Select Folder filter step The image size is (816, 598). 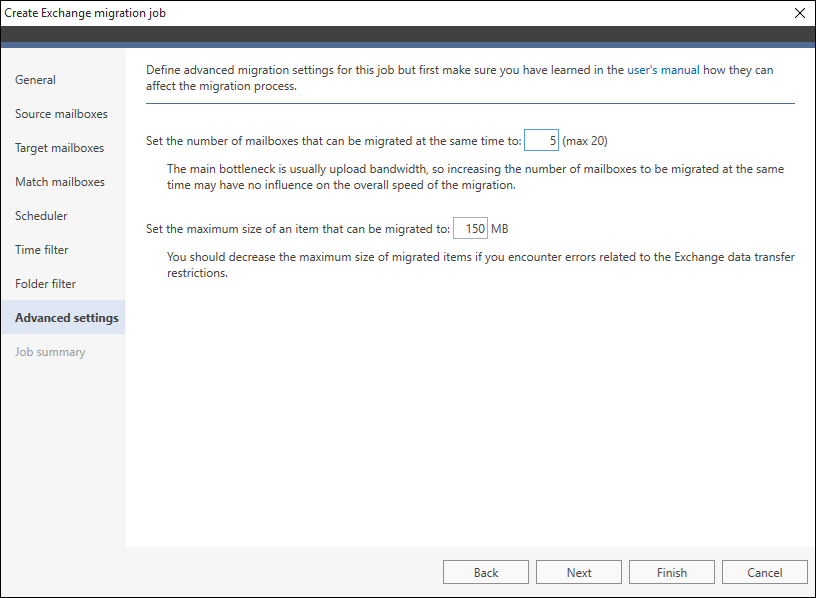(x=45, y=284)
